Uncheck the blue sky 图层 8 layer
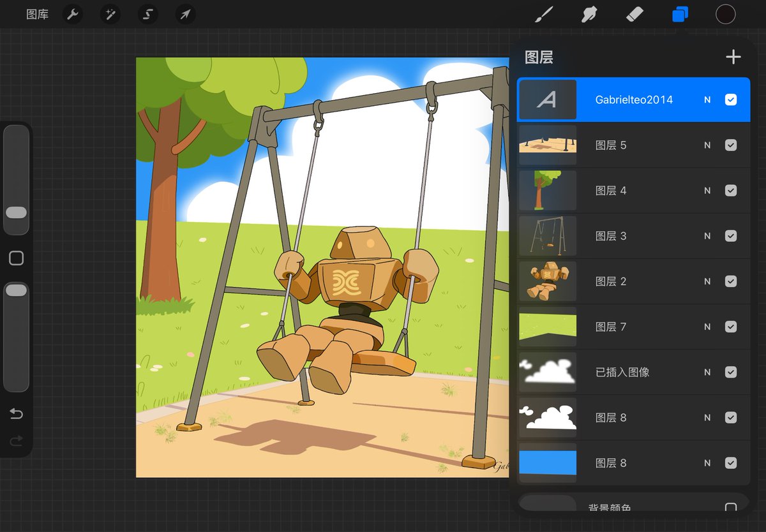Viewport: 766px width, 532px height. pos(731,462)
